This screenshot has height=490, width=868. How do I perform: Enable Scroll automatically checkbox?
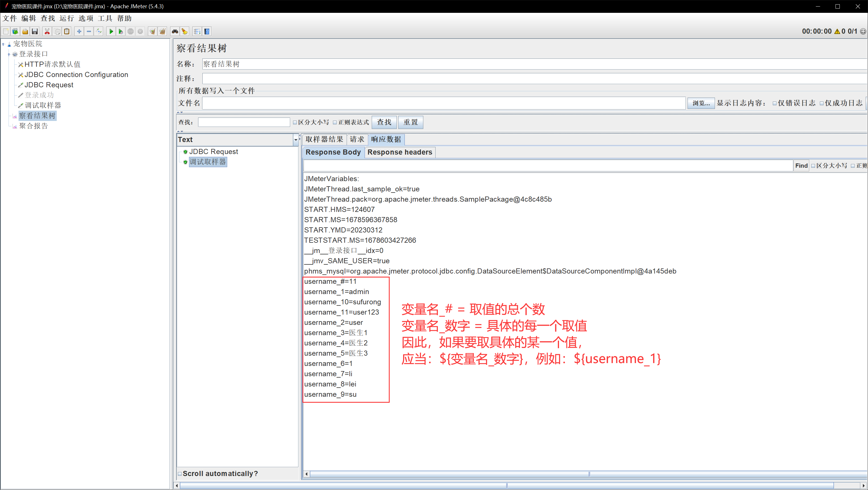tap(180, 473)
